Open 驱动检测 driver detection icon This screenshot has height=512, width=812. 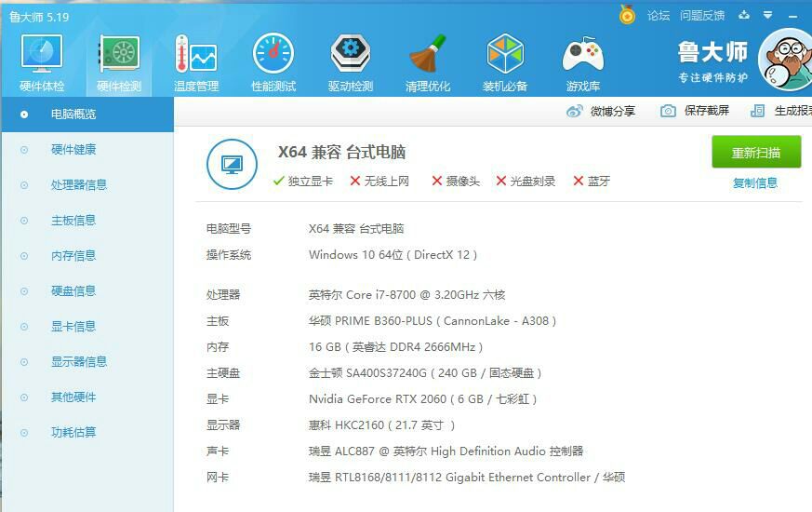[x=351, y=62]
